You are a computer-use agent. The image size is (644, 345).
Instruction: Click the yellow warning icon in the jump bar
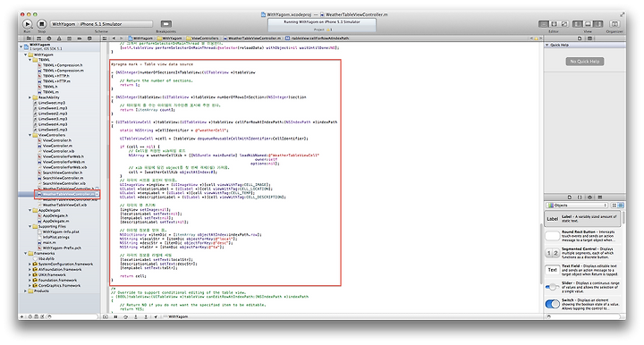(536, 38)
